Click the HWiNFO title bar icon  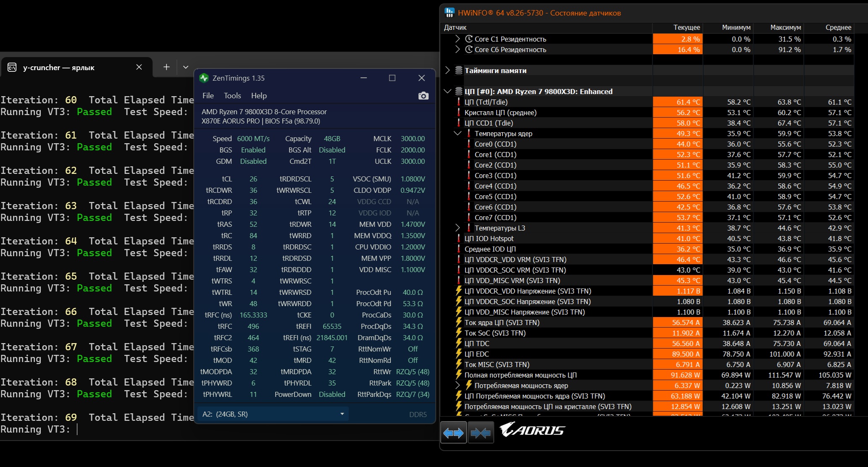pyautogui.click(x=449, y=13)
